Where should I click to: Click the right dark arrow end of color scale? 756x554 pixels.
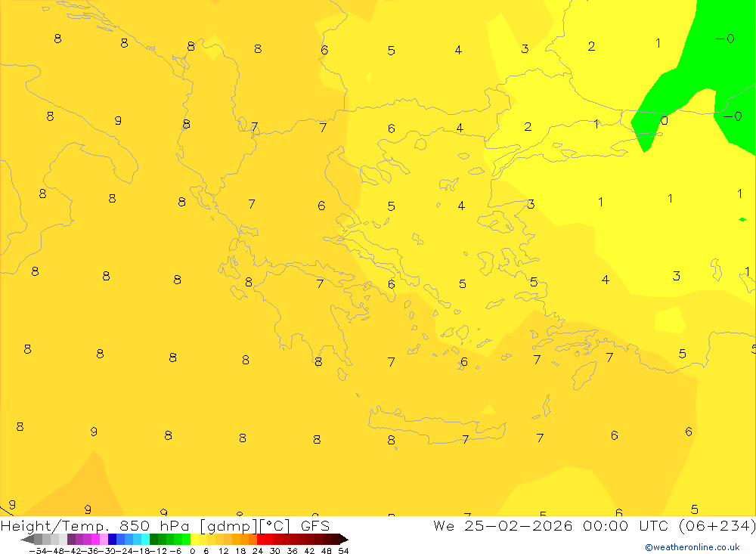(344, 540)
